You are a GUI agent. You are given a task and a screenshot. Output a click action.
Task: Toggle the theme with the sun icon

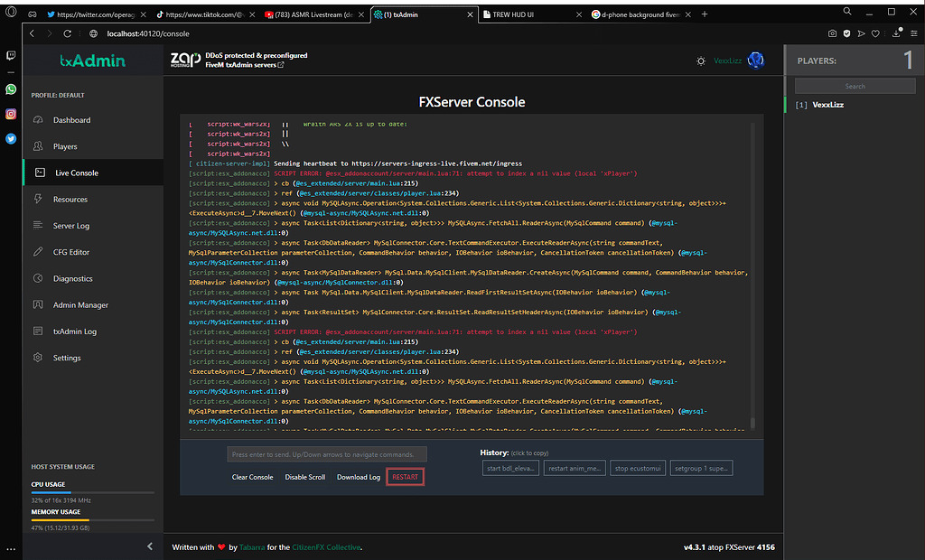pos(701,61)
